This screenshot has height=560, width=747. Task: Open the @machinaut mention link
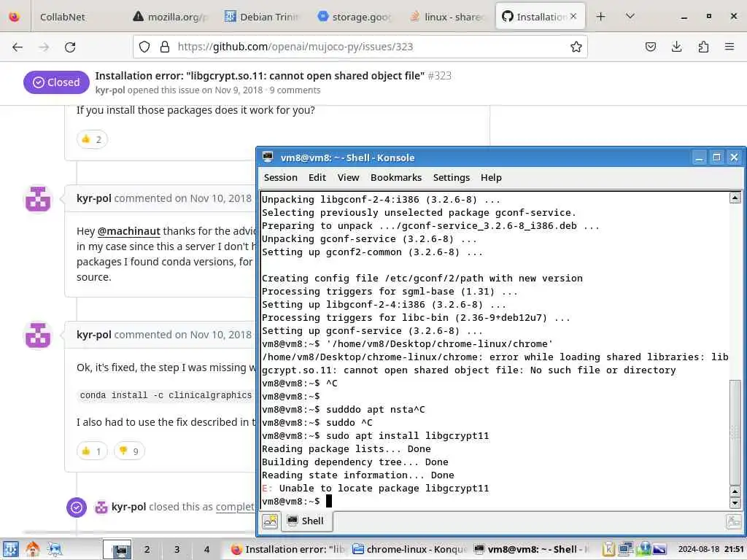128,231
